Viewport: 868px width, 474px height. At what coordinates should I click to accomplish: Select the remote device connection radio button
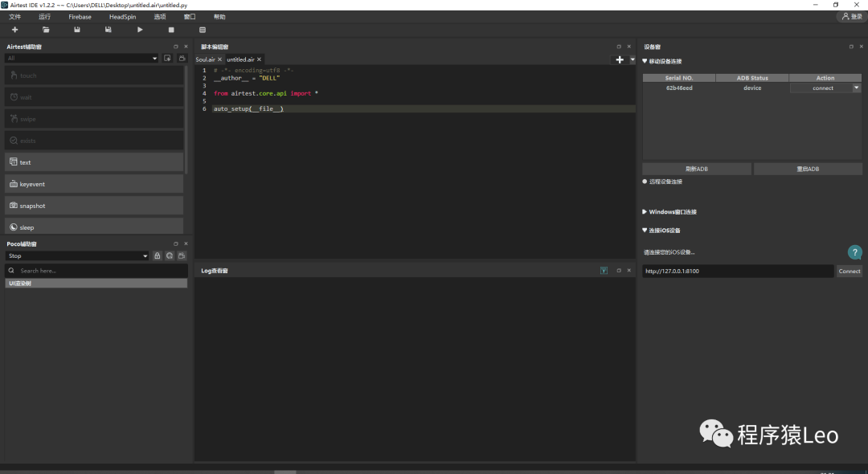645,182
